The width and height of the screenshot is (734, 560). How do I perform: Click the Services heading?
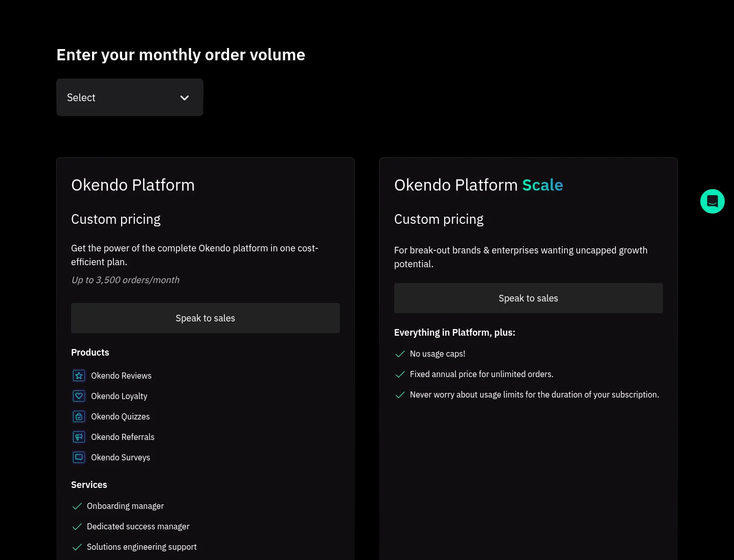tap(89, 485)
